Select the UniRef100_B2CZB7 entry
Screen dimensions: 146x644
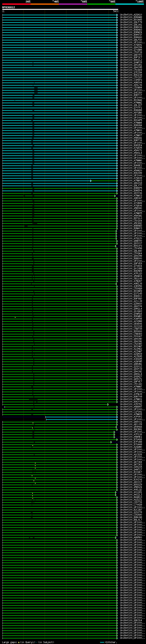coord(131,510)
